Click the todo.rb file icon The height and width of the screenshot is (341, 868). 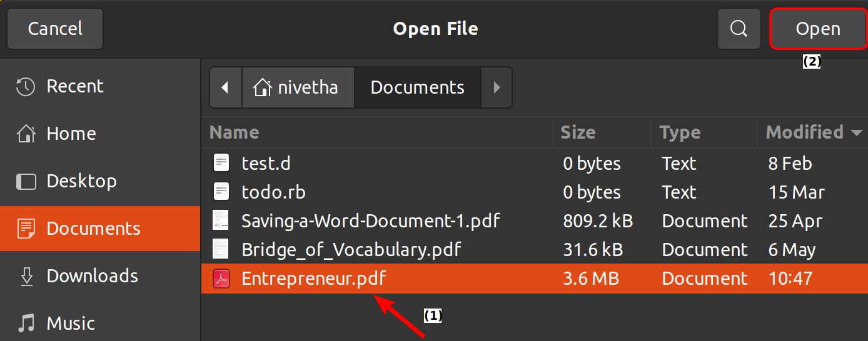click(221, 192)
